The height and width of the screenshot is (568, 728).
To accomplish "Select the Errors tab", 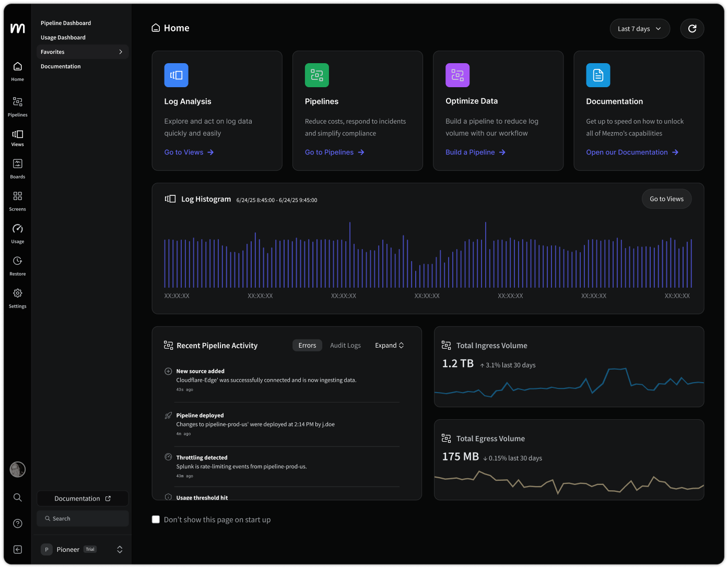I will pyautogui.click(x=307, y=346).
